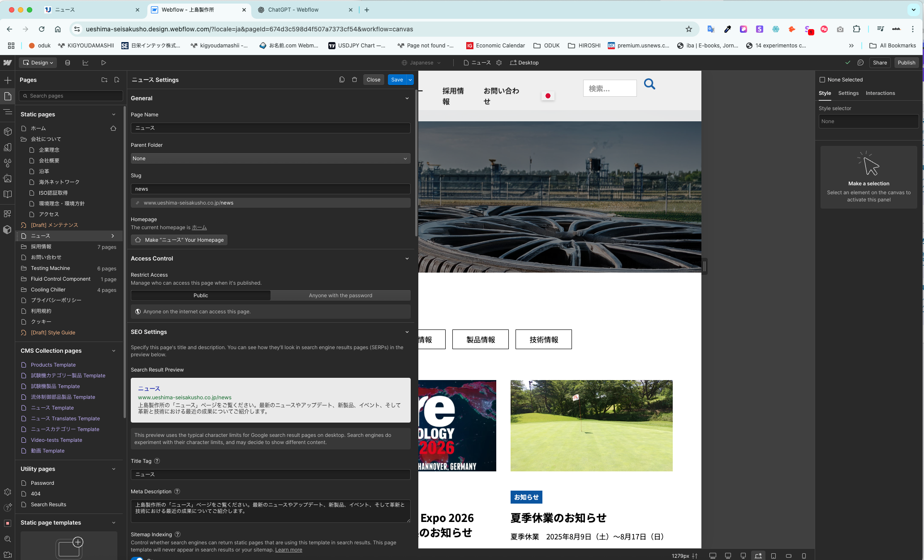Click the Publish button
The image size is (924, 560).
[906, 63]
